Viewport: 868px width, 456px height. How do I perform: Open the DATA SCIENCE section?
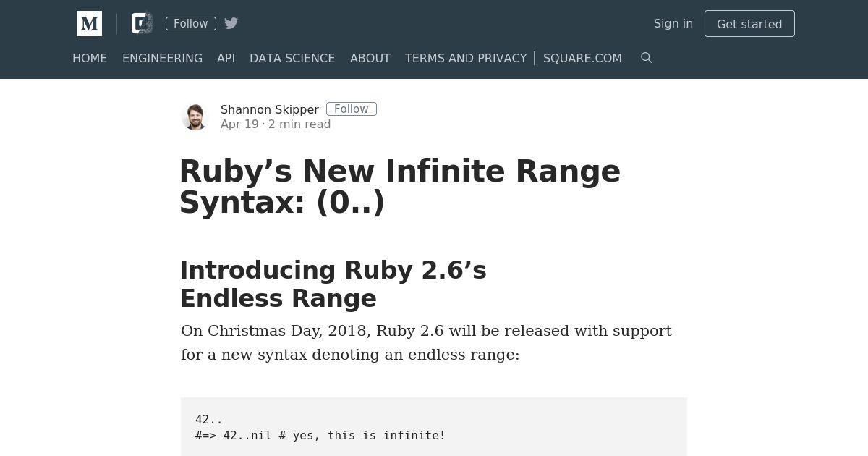click(292, 58)
